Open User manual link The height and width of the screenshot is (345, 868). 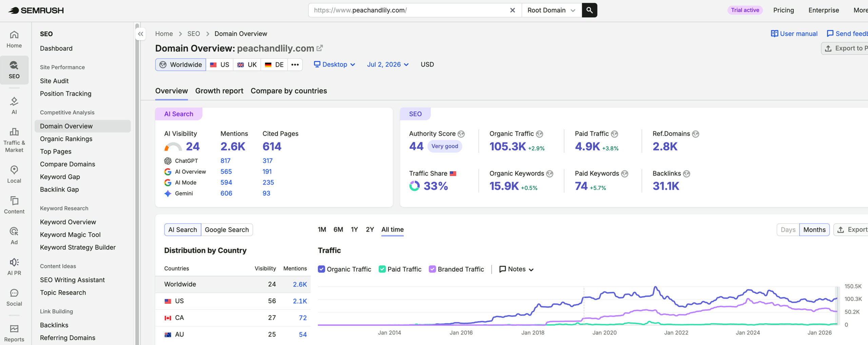click(794, 34)
